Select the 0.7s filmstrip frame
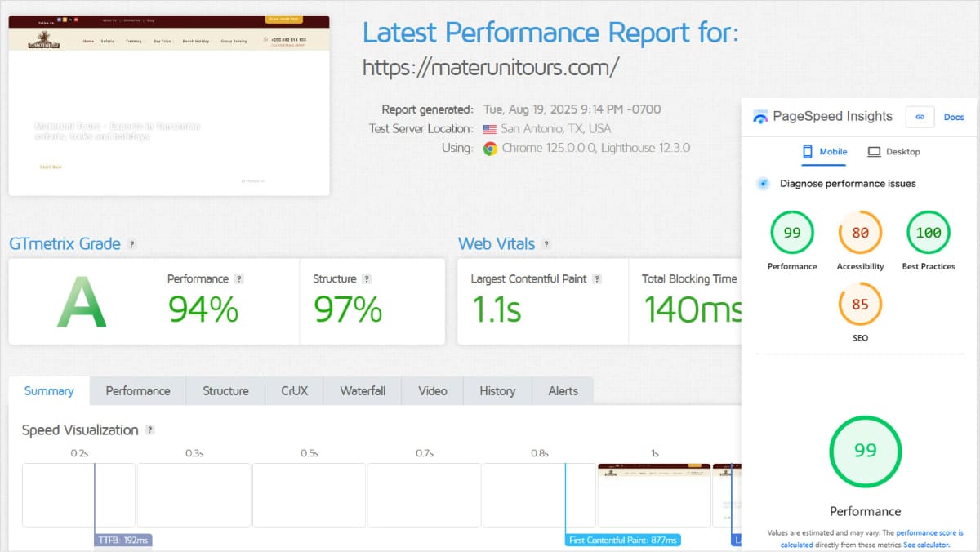Image resolution: width=980 pixels, height=552 pixels. tap(425, 495)
